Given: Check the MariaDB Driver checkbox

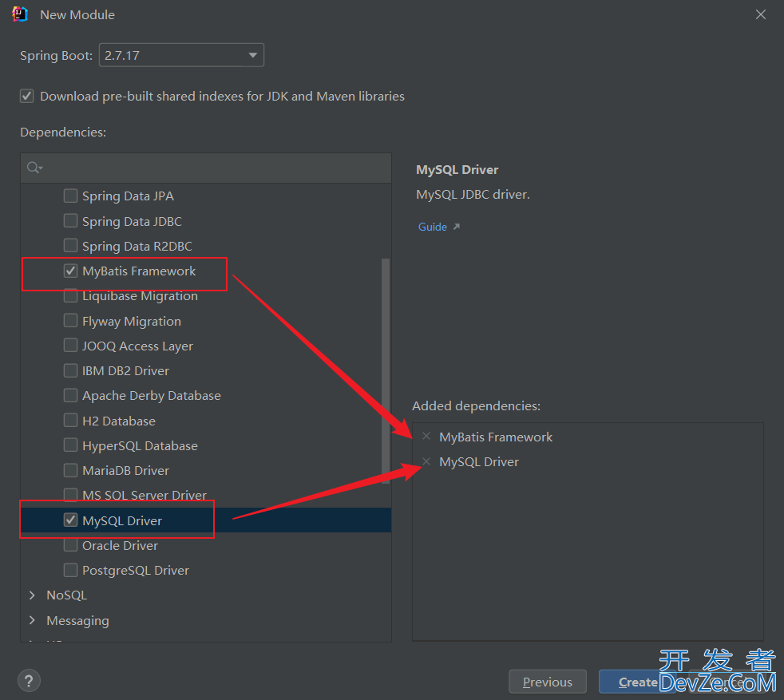Looking at the screenshot, I should point(70,470).
